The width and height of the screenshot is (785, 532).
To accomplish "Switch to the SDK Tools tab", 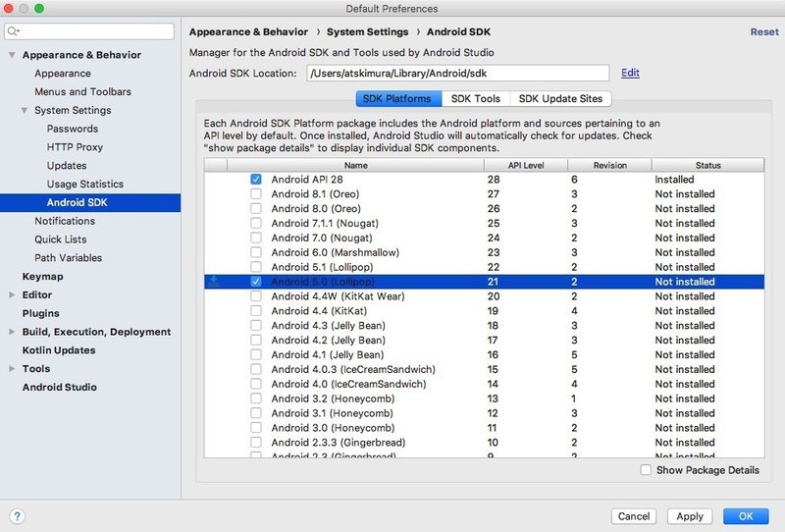I will (476, 99).
